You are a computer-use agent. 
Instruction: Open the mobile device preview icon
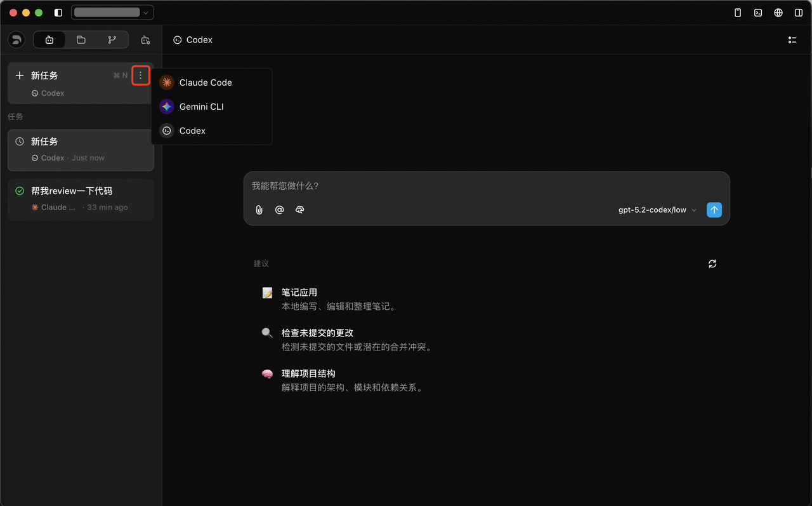coord(737,13)
